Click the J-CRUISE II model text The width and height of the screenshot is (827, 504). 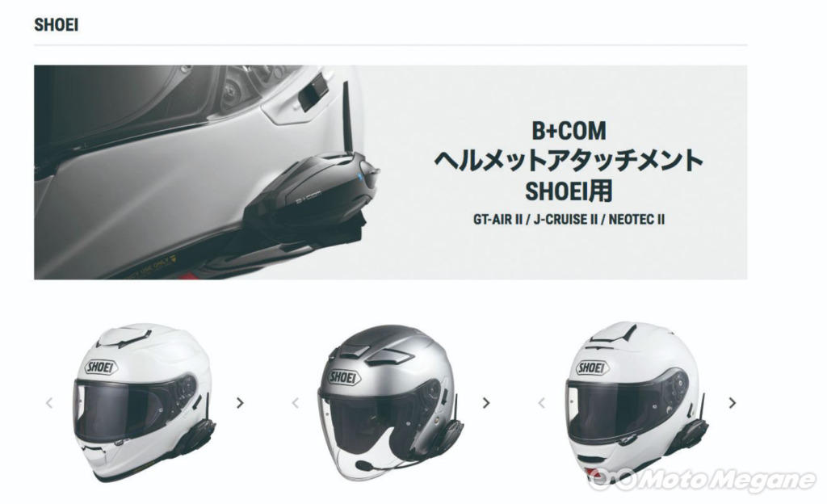(565, 220)
